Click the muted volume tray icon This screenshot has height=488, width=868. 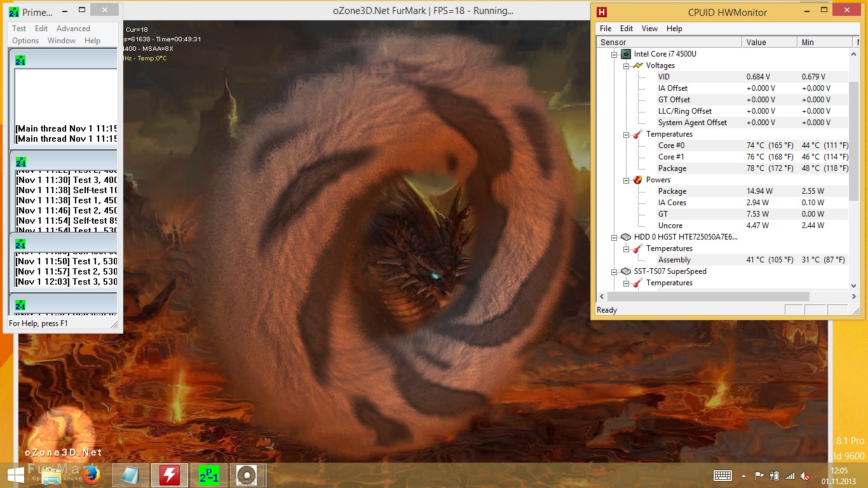[x=805, y=475]
